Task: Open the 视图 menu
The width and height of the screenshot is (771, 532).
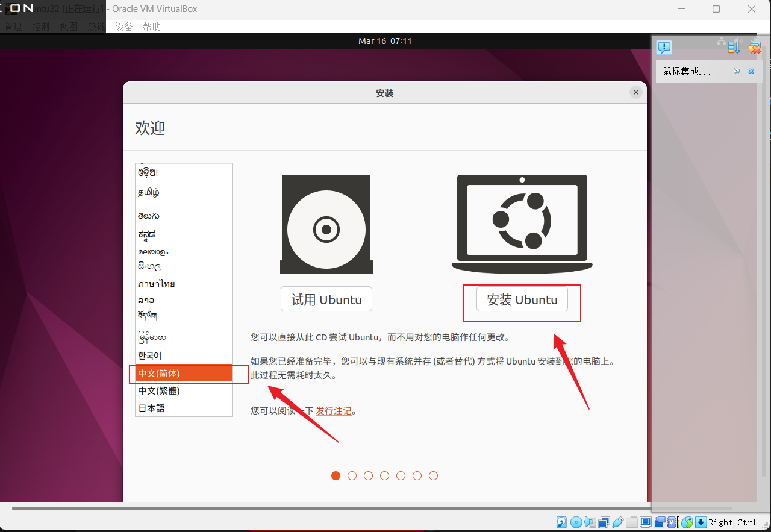Action: click(69, 27)
